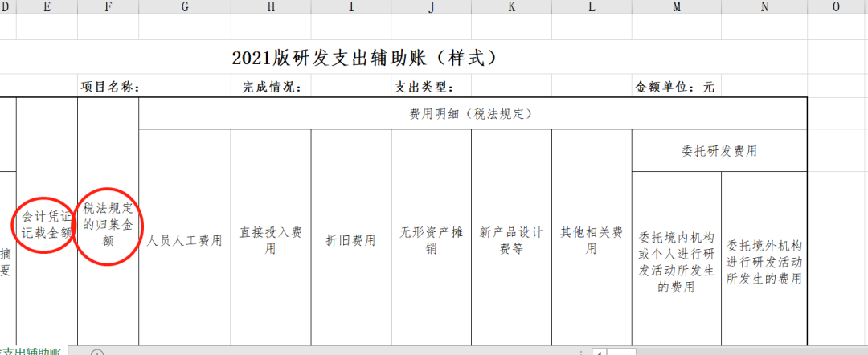Select column F header
Viewport: 868px width, 355px height.
108,6
